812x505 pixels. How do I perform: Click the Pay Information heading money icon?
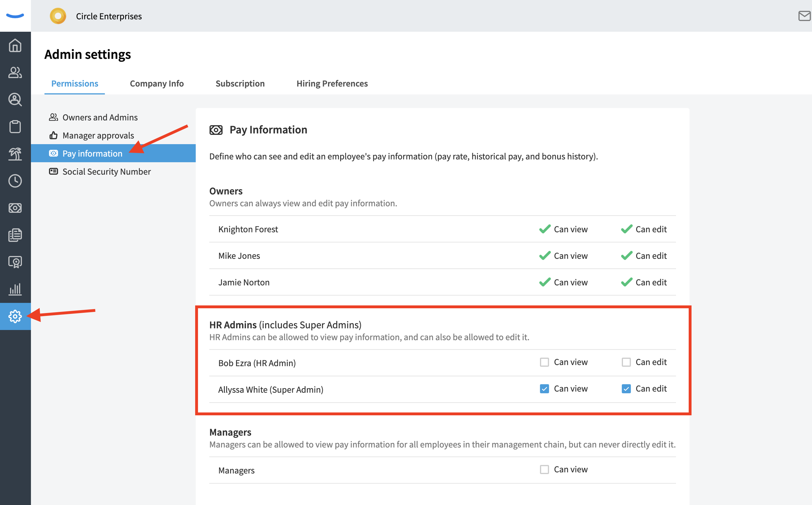(216, 130)
